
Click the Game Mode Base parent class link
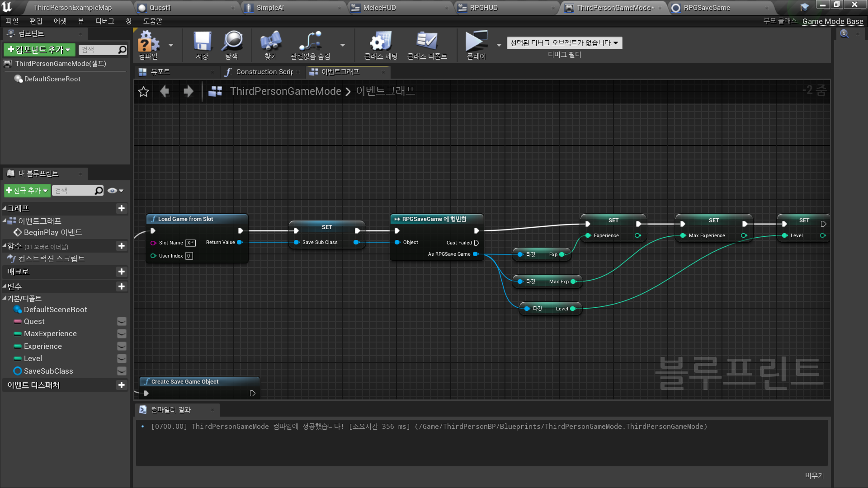(x=832, y=21)
